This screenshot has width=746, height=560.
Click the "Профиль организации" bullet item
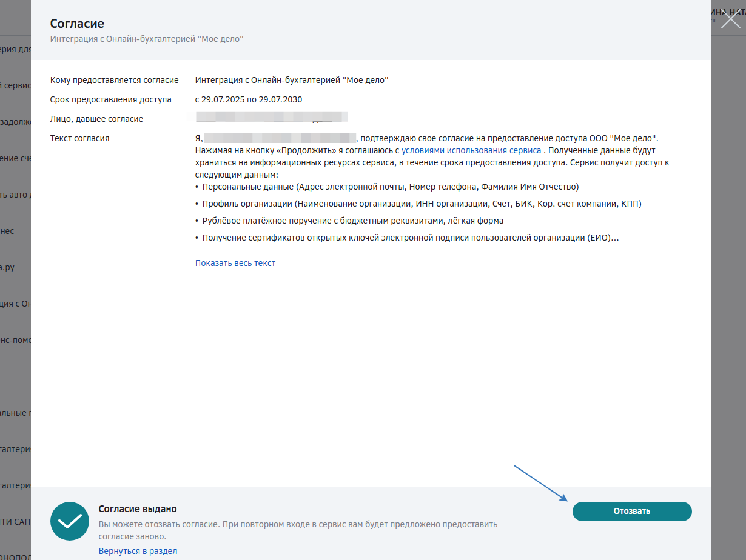click(422, 204)
